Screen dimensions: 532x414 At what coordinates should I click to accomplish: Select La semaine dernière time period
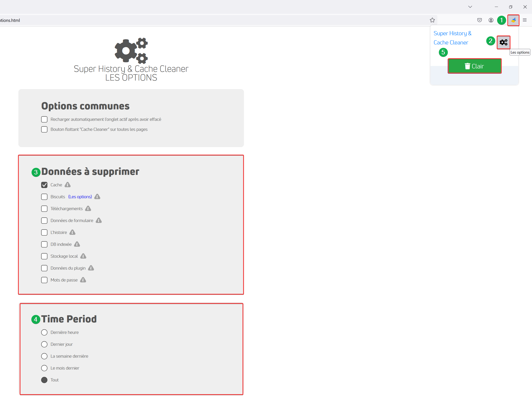tap(44, 356)
